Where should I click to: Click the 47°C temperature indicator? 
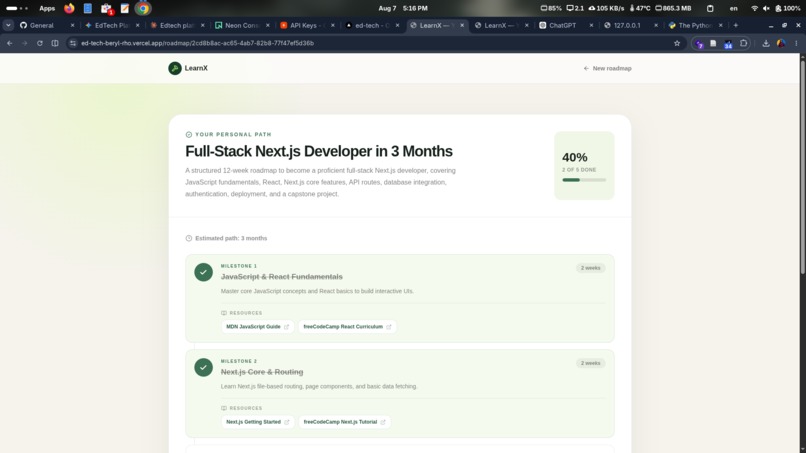[640, 8]
